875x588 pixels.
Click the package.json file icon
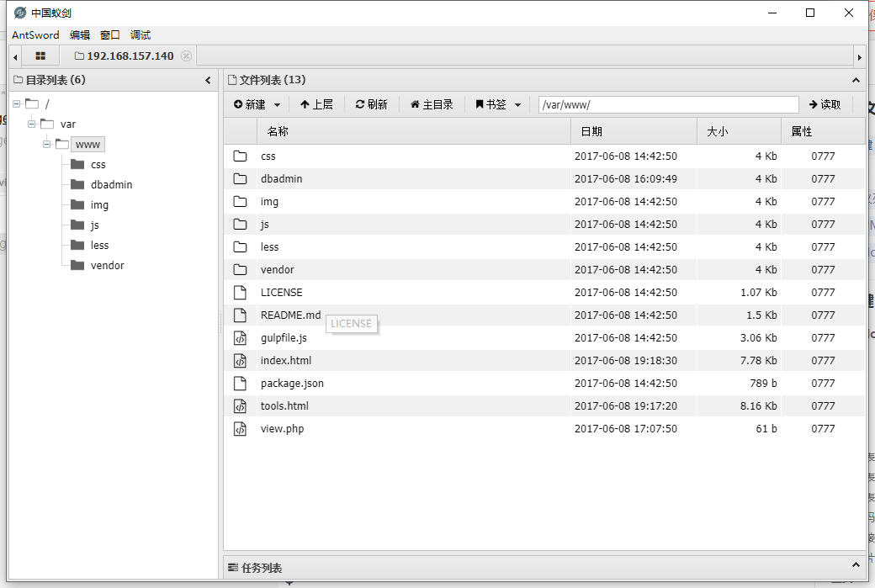pyautogui.click(x=240, y=384)
